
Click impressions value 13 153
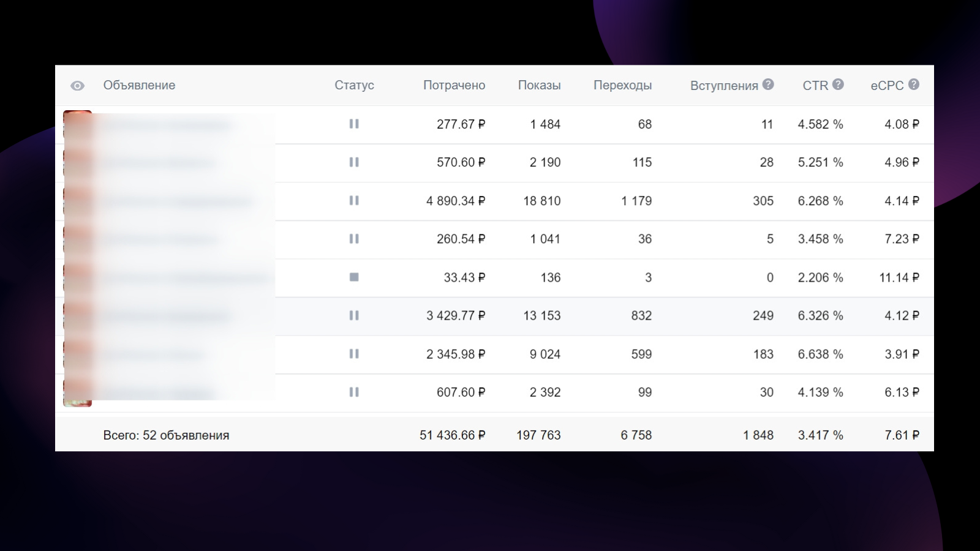coord(542,315)
